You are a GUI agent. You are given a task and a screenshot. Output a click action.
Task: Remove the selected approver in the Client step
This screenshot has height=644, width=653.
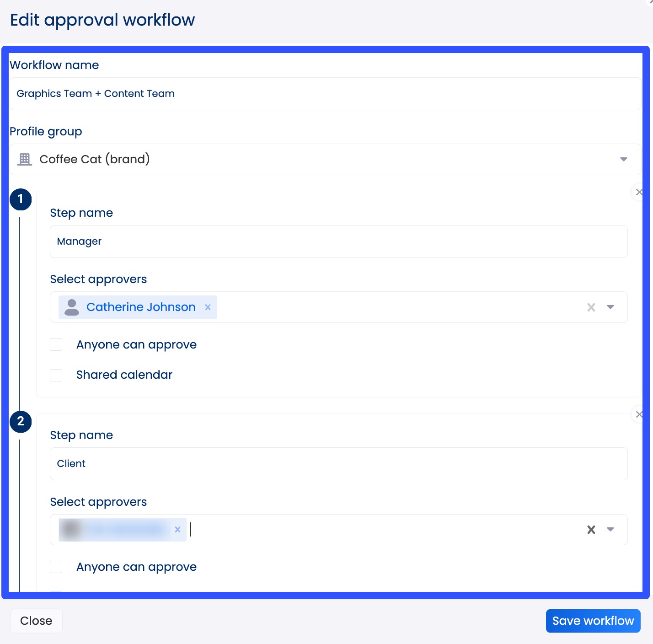178,530
